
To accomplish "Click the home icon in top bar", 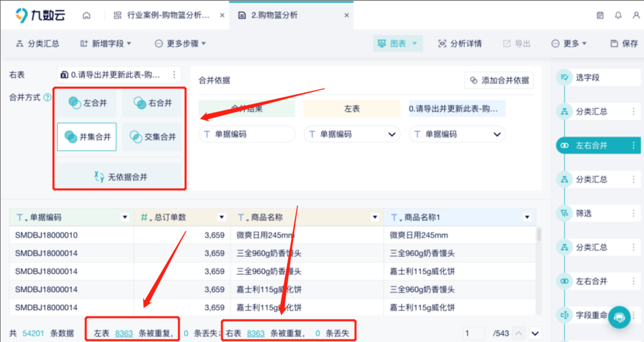I will coord(86,16).
